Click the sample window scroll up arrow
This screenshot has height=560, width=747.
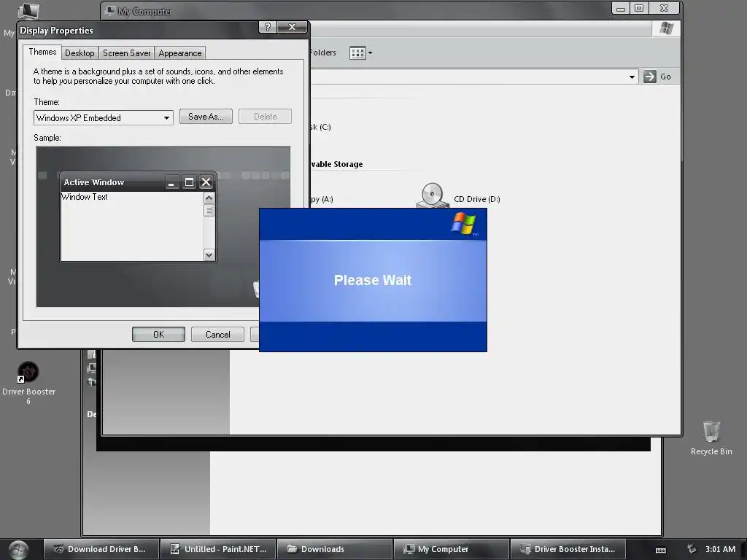(x=209, y=198)
